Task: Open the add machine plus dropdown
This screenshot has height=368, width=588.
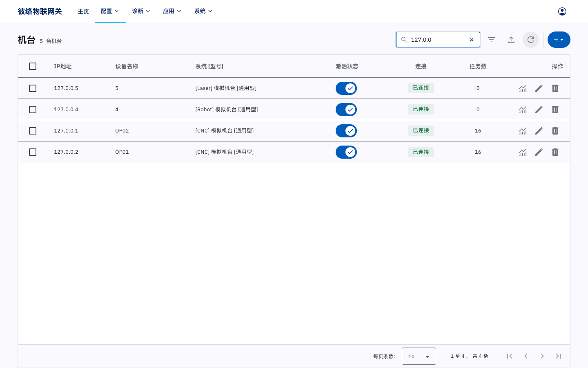Action: pyautogui.click(x=559, y=40)
